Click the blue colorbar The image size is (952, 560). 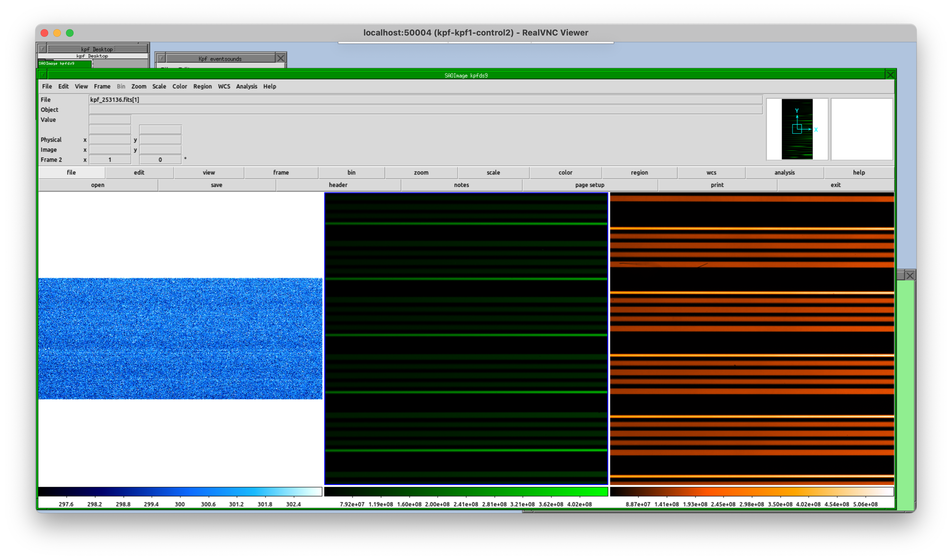tap(180, 492)
